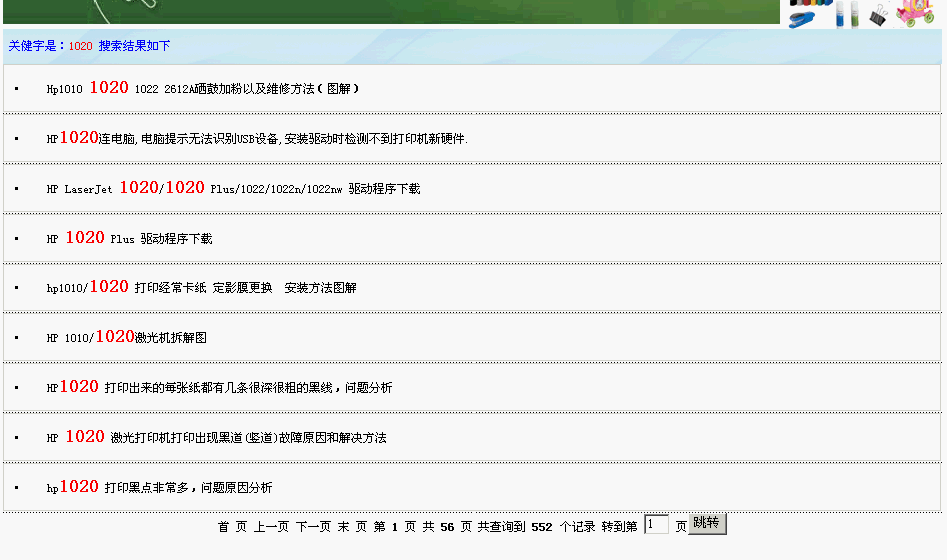Open HP 1020 vertical black streak causes article
This screenshot has height=560, width=947.
tap(216, 437)
